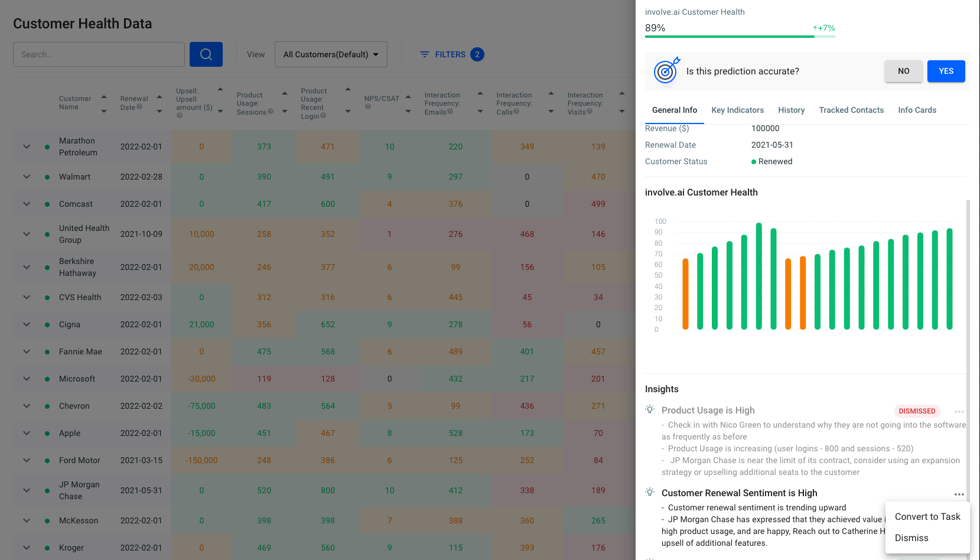The width and height of the screenshot is (980, 560).
Task: Click the target icon beside prediction question
Action: click(x=666, y=71)
